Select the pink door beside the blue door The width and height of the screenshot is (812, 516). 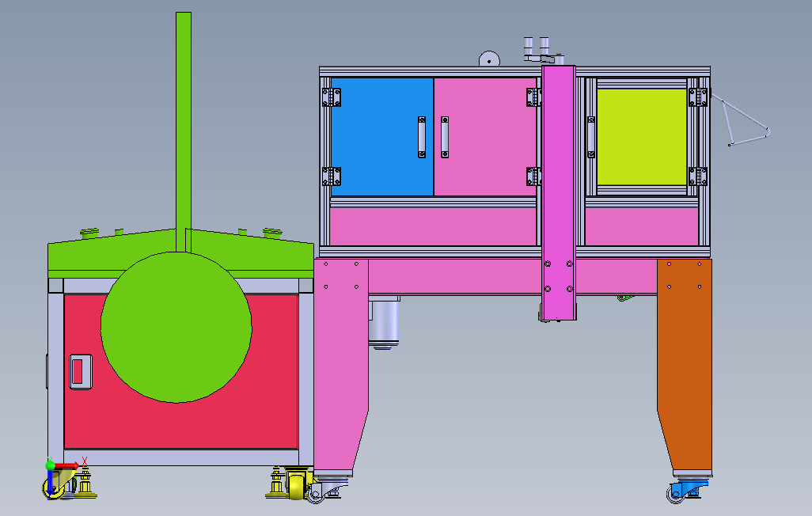tap(484, 137)
